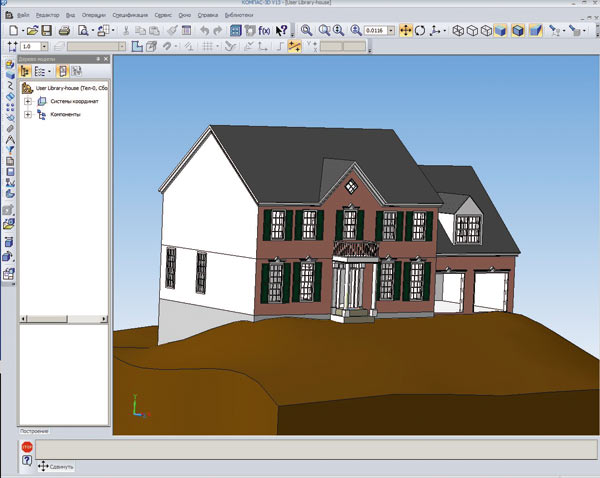Toggle the Pan (move view) tool
Viewport: 600px width, 478px height.
coord(406,30)
